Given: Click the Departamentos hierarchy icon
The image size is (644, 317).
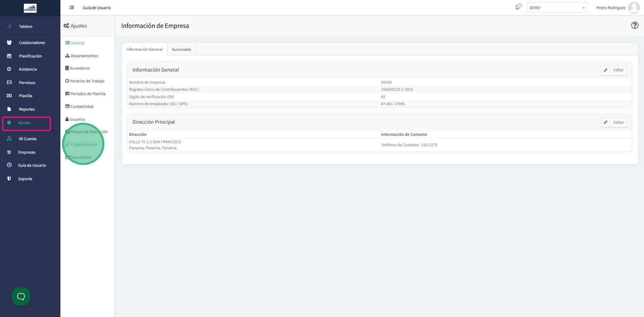Looking at the screenshot, I should [67, 56].
